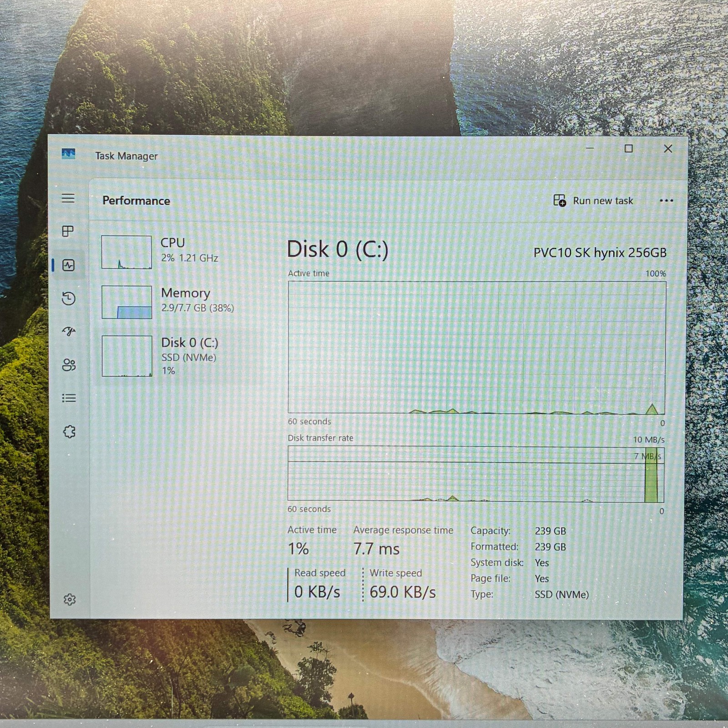This screenshot has width=728, height=728.
Task: Click the Task Manager app icon
Action: pyautogui.click(x=68, y=153)
